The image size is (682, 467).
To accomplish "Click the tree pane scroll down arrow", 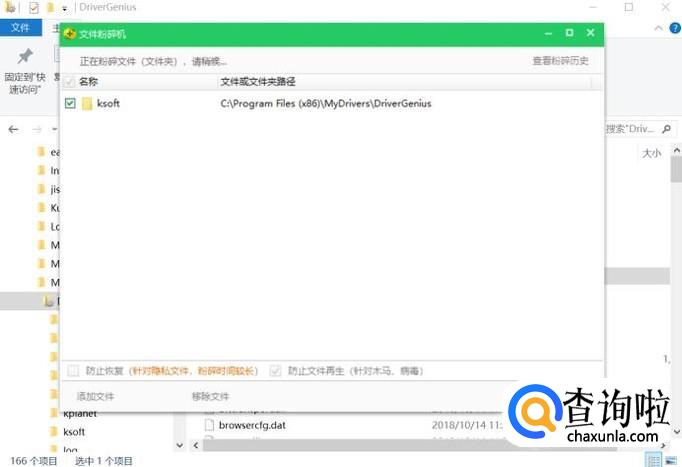I will [180, 445].
